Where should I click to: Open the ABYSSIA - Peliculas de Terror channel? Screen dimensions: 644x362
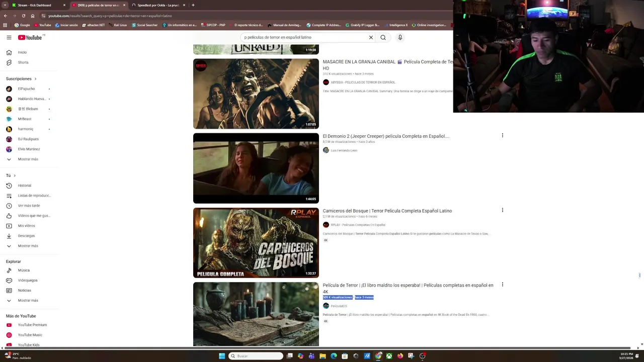[x=363, y=82]
